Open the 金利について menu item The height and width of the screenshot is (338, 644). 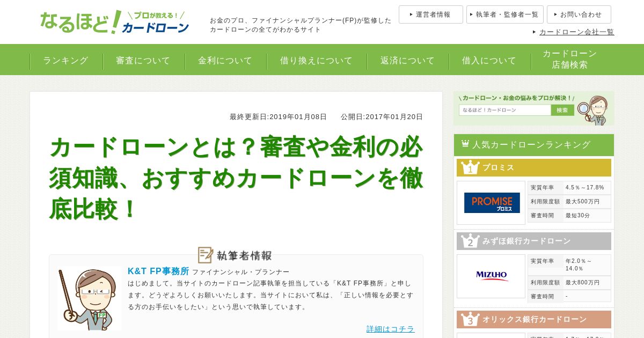point(225,61)
